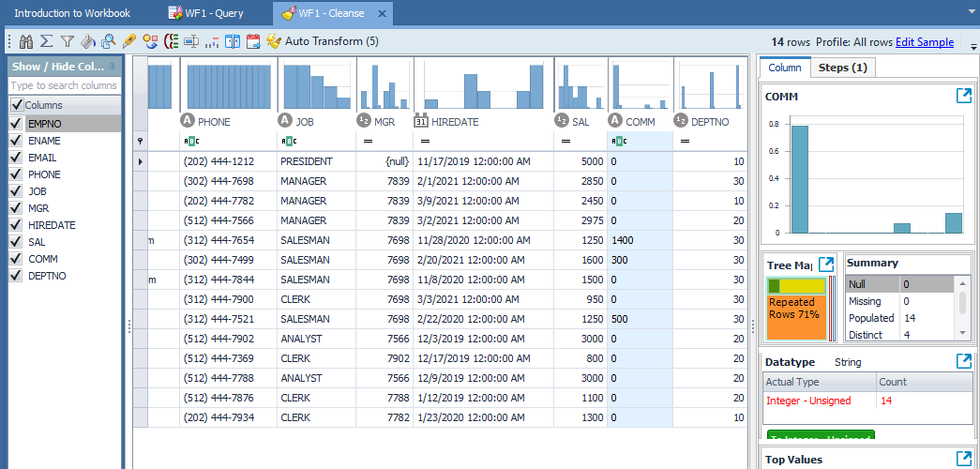Click the red bracket group icon

171,42
